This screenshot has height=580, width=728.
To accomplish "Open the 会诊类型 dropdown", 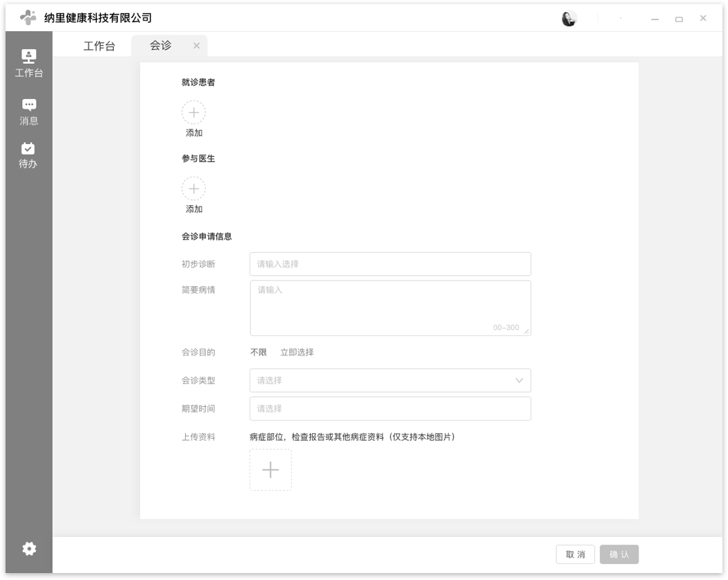I will (x=390, y=380).
